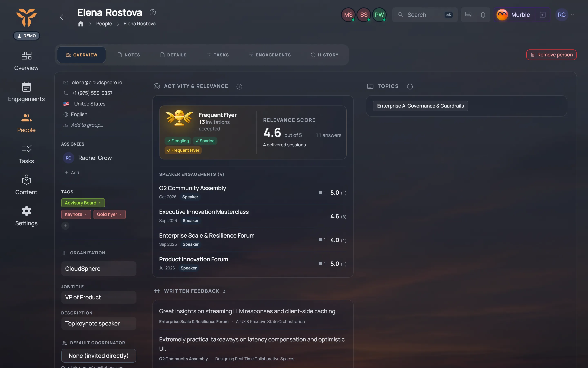
Task: Click the Remove person button
Action: click(551, 55)
